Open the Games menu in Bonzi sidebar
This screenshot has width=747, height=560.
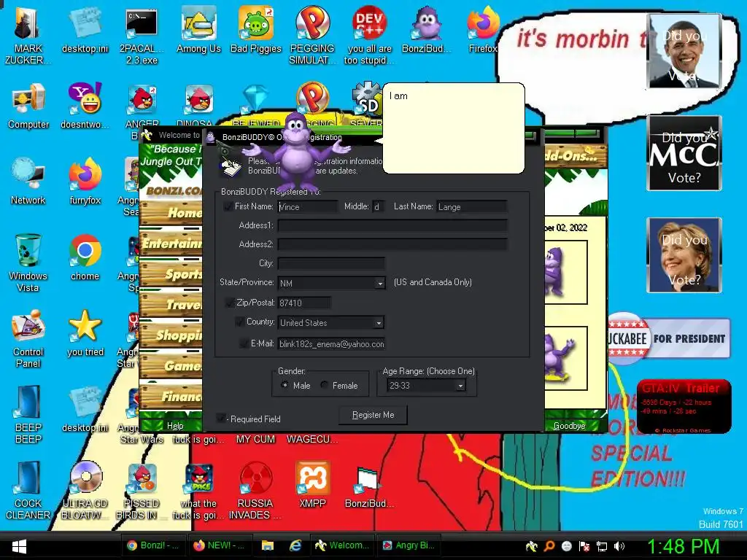(x=171, y=365)
